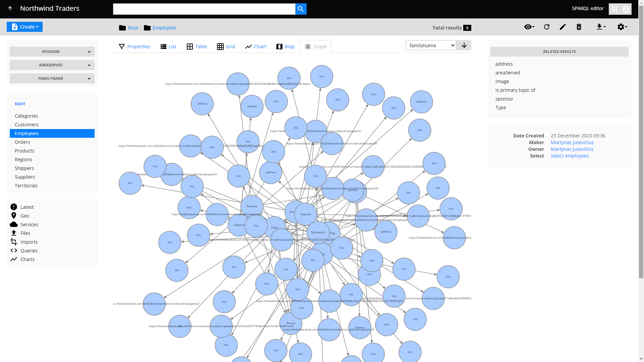
Task: Click sponsor in Related Results
Action: tap(504, 99)
